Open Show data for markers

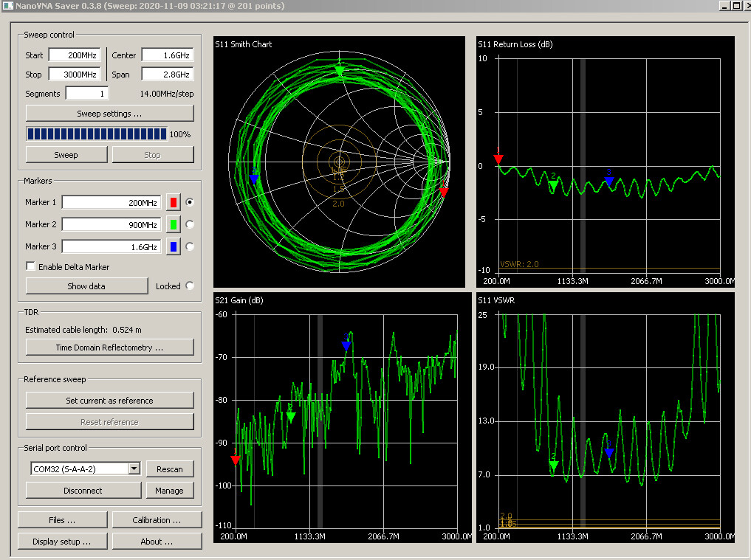point(86,286)
